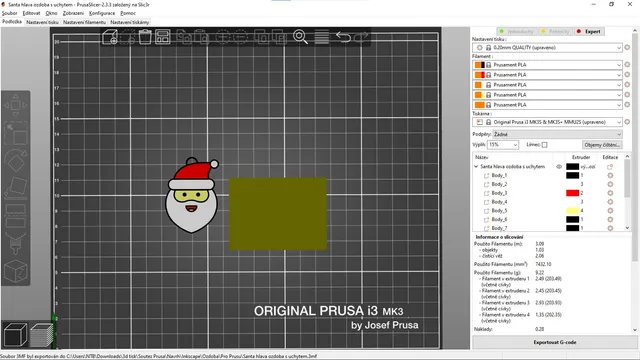Image resolution: width=640 pixels, height=360 pixels.
Task: Click the red extruder swatch for Body_3
Action: (x=572, y=193)
